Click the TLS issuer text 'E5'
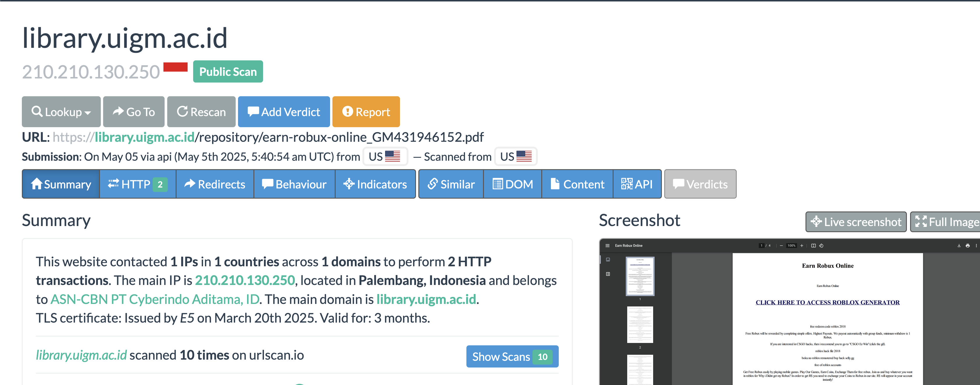 click(x=187, y=318)
